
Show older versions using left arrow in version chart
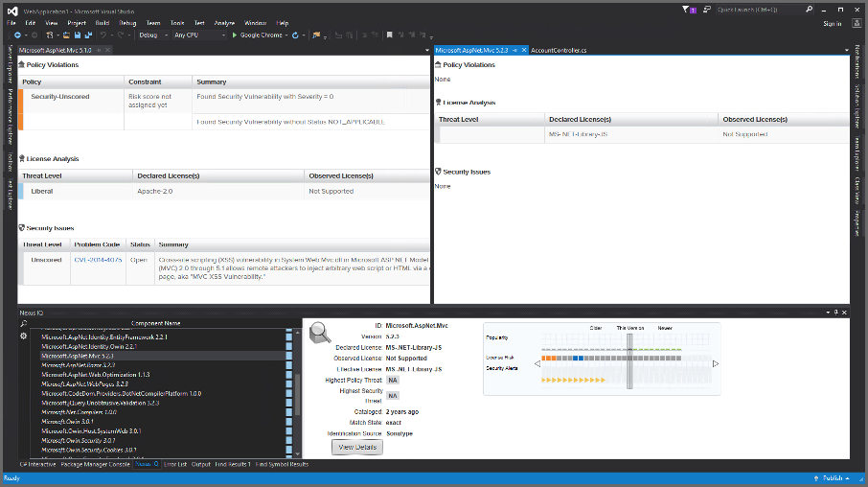(x=537, y=364)
